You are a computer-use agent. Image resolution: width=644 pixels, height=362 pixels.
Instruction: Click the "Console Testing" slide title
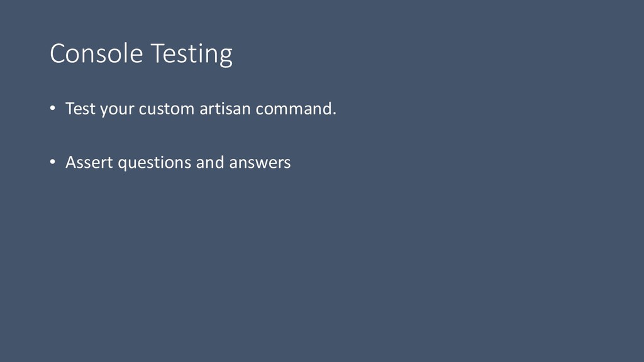[141, 55]
